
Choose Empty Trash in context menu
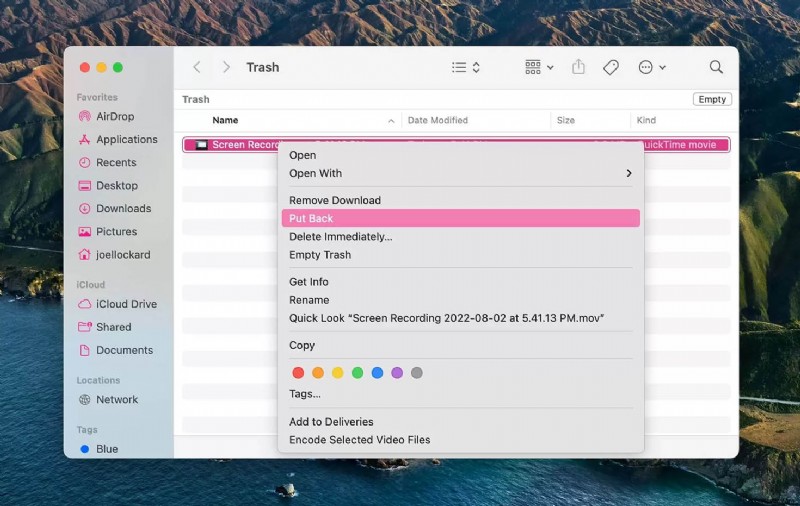(461, 255)
